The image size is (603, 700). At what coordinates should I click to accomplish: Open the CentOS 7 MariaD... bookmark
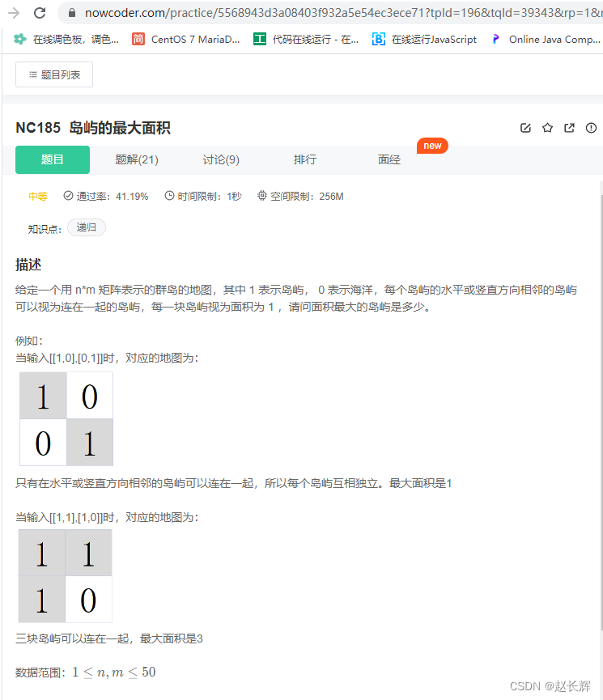click(186, 40)
